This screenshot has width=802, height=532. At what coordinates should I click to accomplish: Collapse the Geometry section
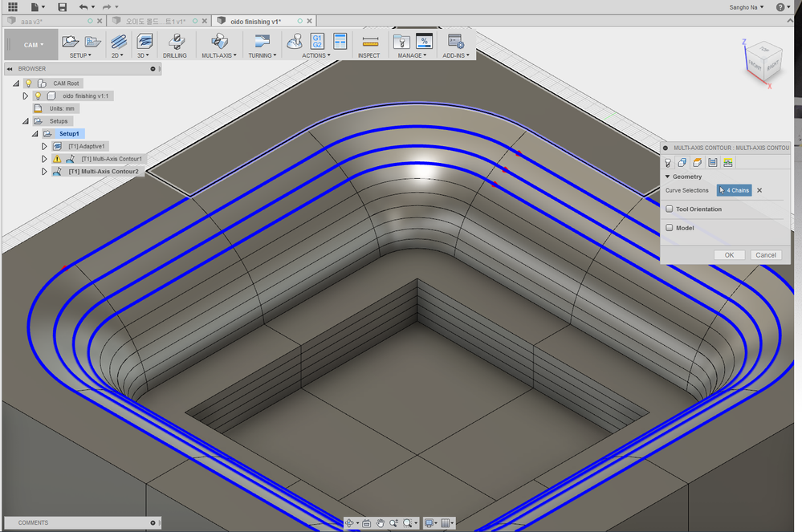point(667,177)
